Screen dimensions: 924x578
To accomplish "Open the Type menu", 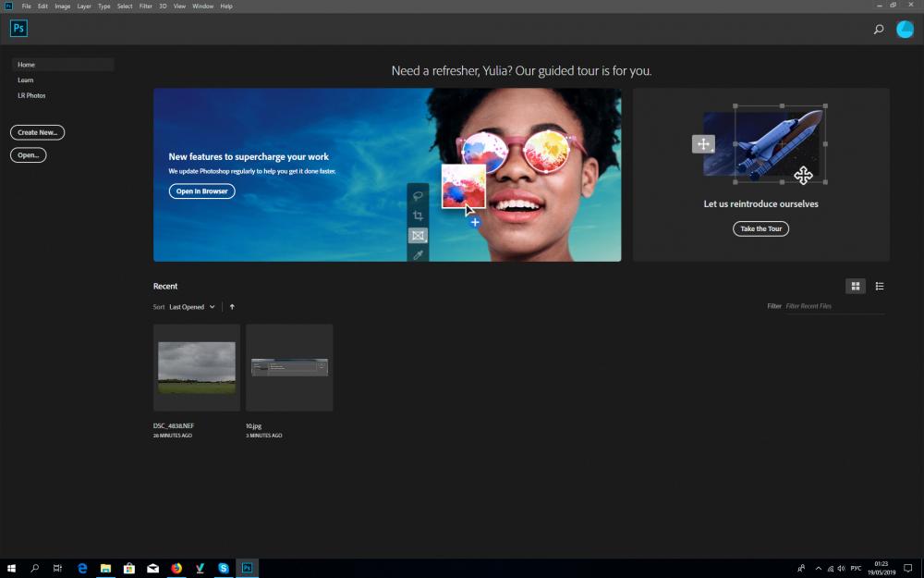I will 104,6.
